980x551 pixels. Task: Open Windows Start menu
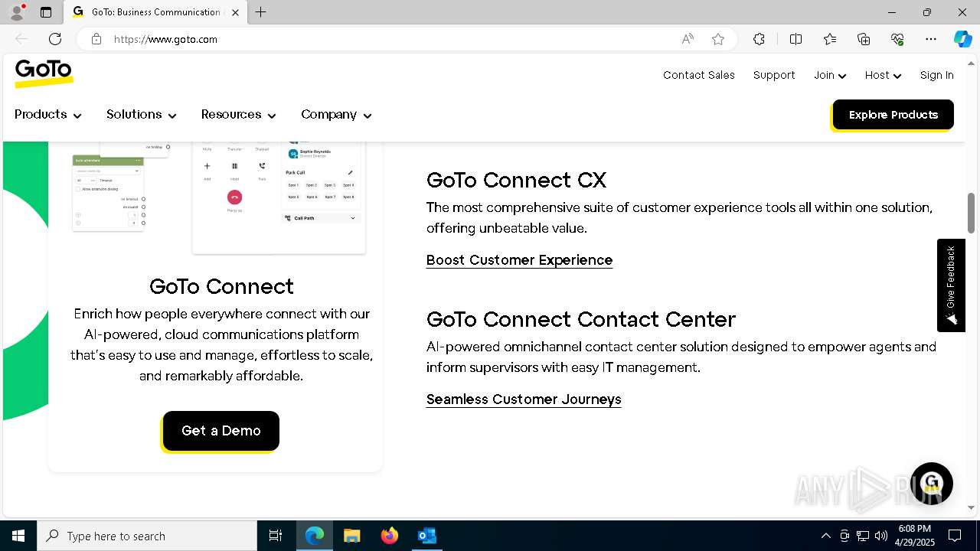[18, 536]
